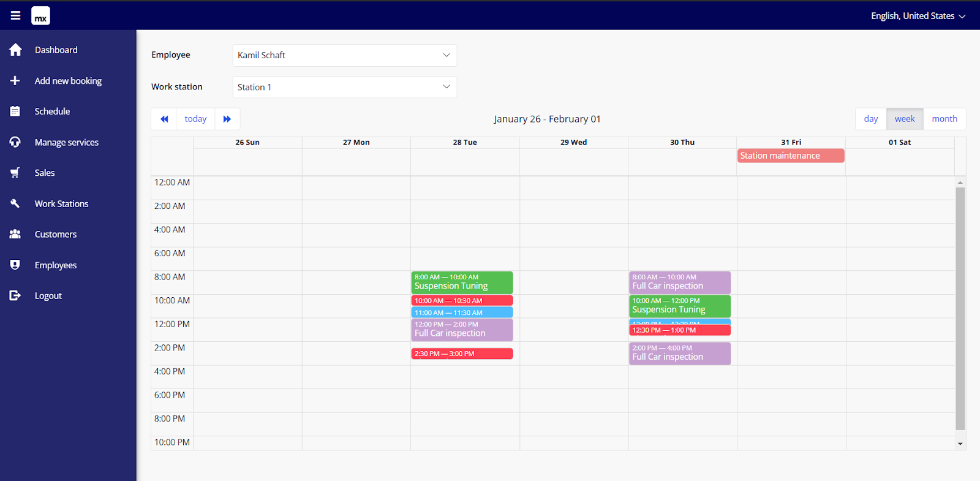Viewport: 980px width, 481px height.
Task: Click the Manage services headset icon
Action: pos(15,142)
